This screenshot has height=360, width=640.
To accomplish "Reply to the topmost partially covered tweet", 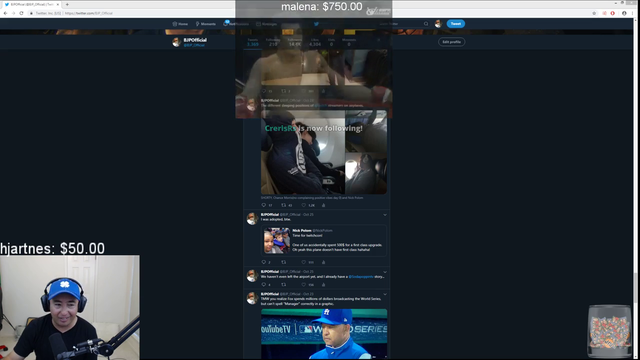I will [264, 91].
